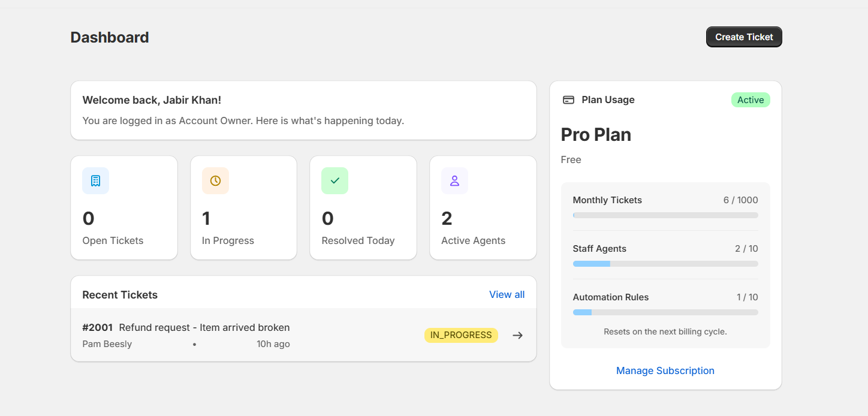868x416 pixels.
Task: Click the Welcome back Jabir Khan card
Action: point(303,110)
